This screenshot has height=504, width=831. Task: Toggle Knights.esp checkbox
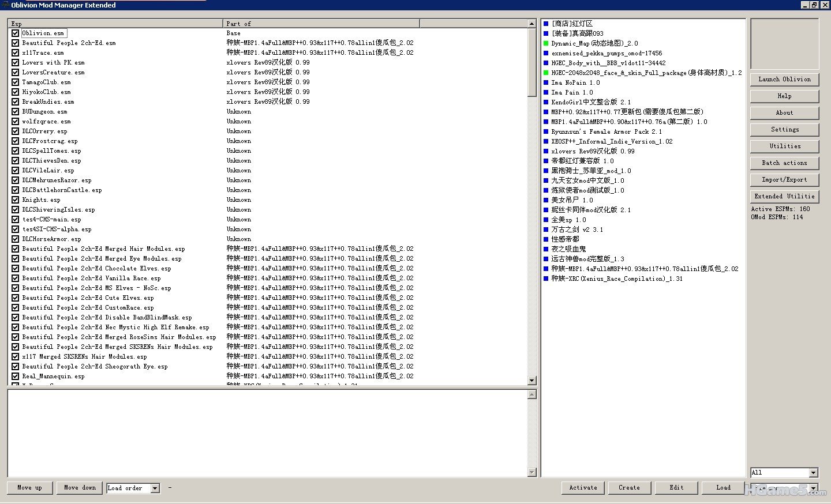coord(15,200)
